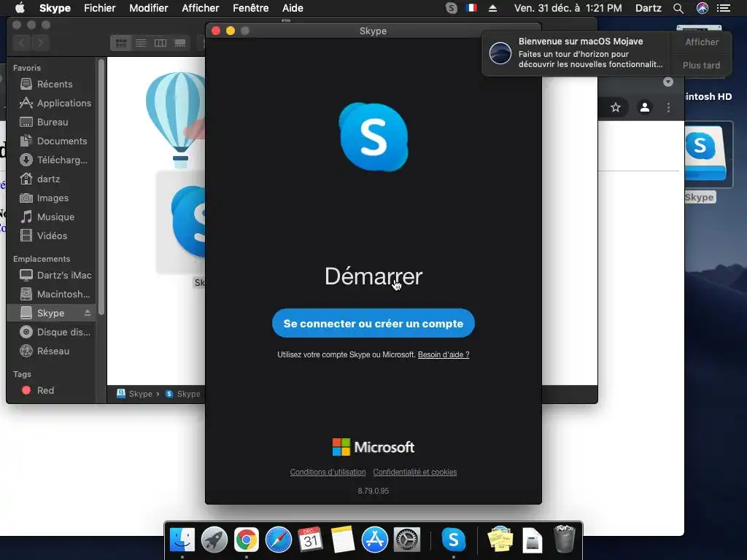The height and width of the screenshot is (560, 747).
Task: Open Spotlight search magnifier
Action: [678, 8]
